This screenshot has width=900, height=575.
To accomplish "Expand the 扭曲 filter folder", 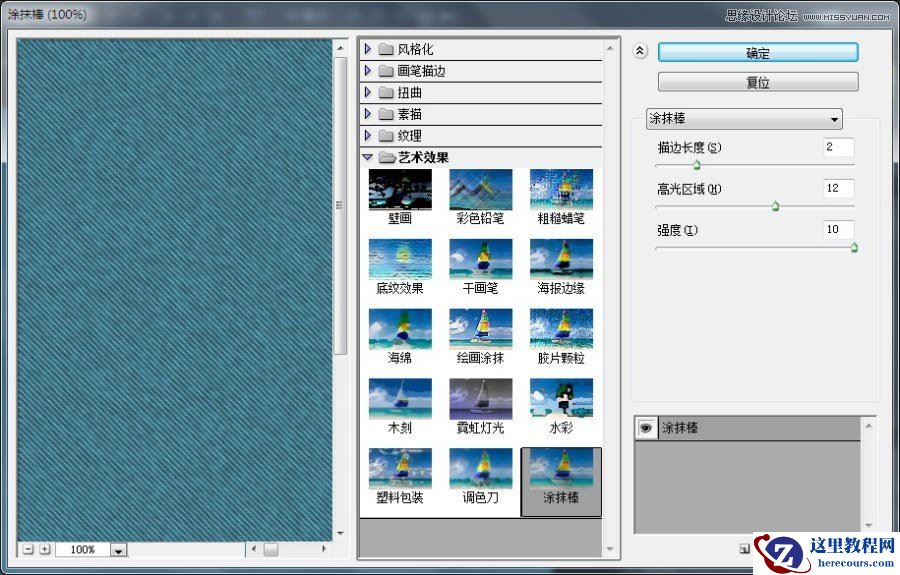I will pyautogui.click(x=368, y=92).
